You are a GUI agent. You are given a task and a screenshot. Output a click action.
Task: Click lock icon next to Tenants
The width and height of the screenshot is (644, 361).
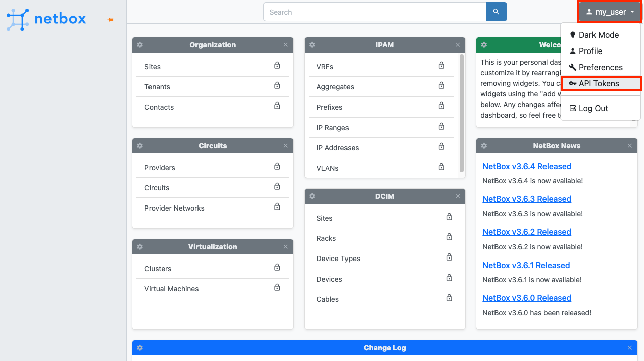pyautogui.click(x=277, y=86)
